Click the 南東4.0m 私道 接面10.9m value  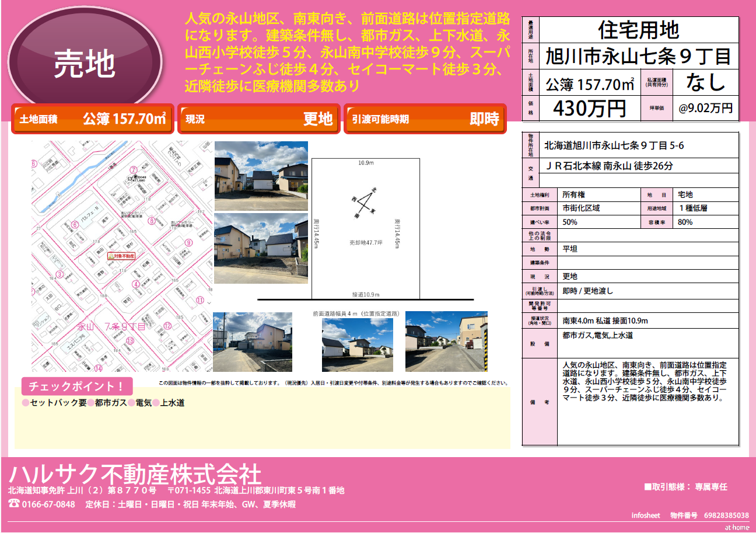coord(605,321)
